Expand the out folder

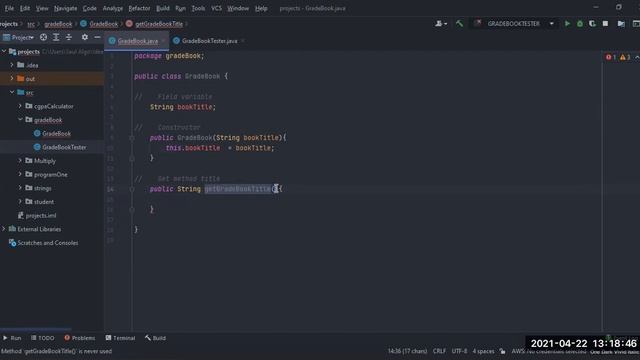click(x=12, y=78)
